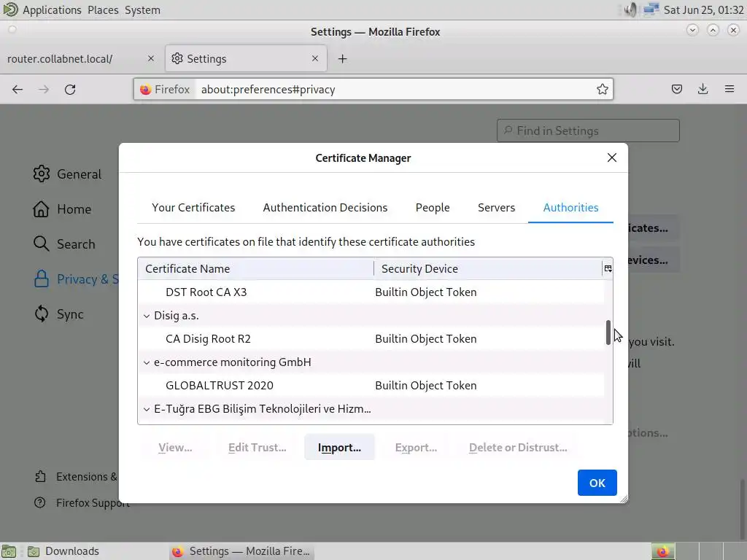Close the Certificate Manager dialog
Screen dimensions: 747x560
(x=612, y=157)
